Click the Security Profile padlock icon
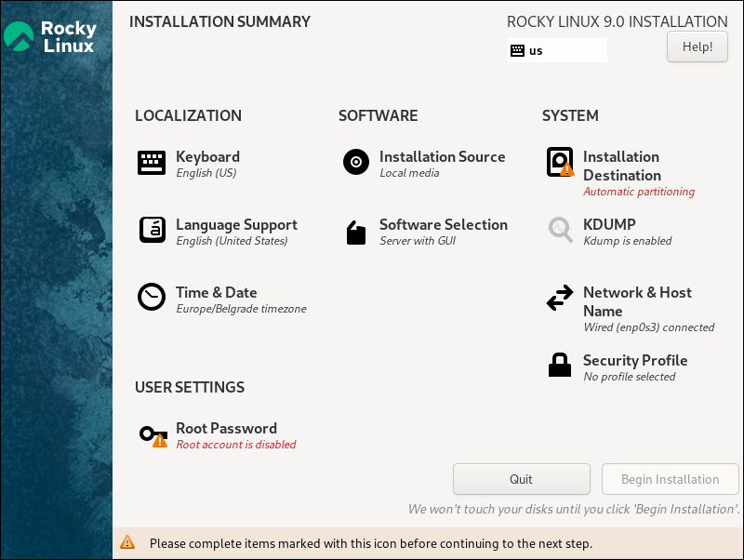The image size is (744, 560). pos(560,365)
